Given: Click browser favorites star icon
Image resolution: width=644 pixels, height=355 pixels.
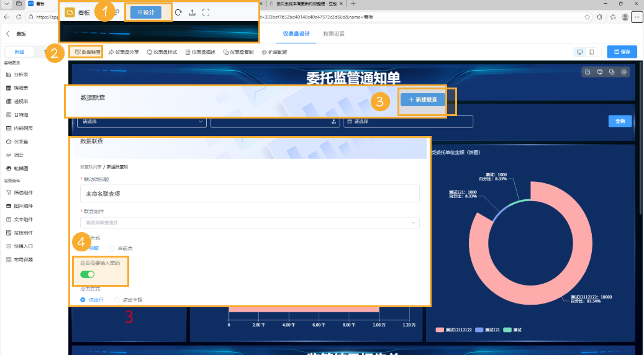Looking at the screenshot, I should (587, 17).
